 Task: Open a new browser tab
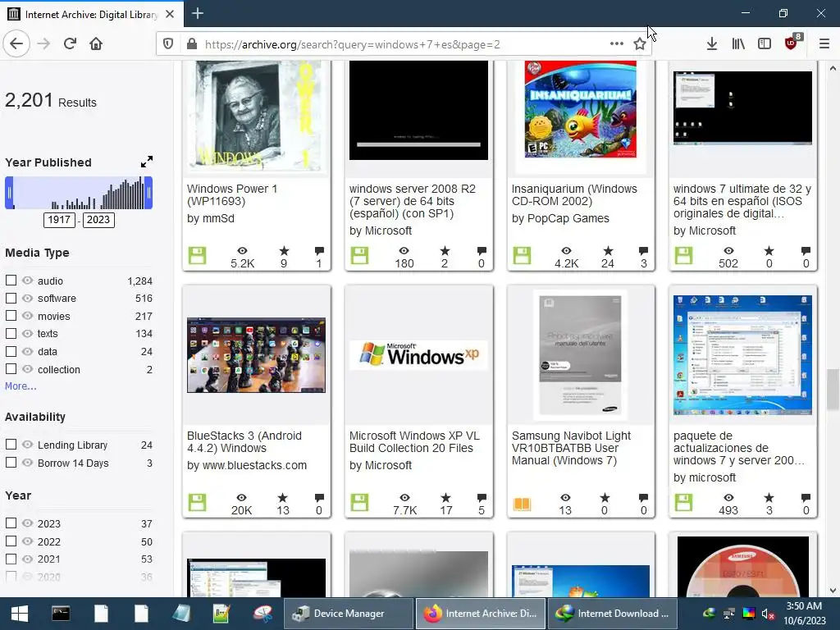(197, 13)
